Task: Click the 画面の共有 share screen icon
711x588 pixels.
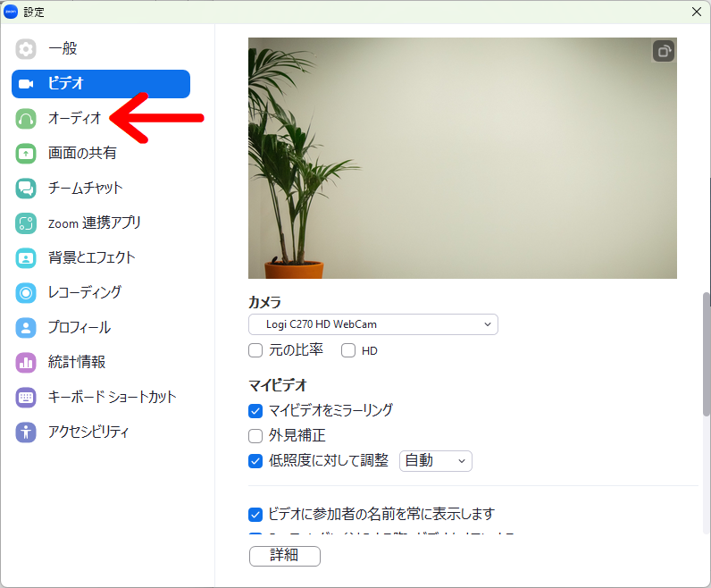Action: [26, 154]
